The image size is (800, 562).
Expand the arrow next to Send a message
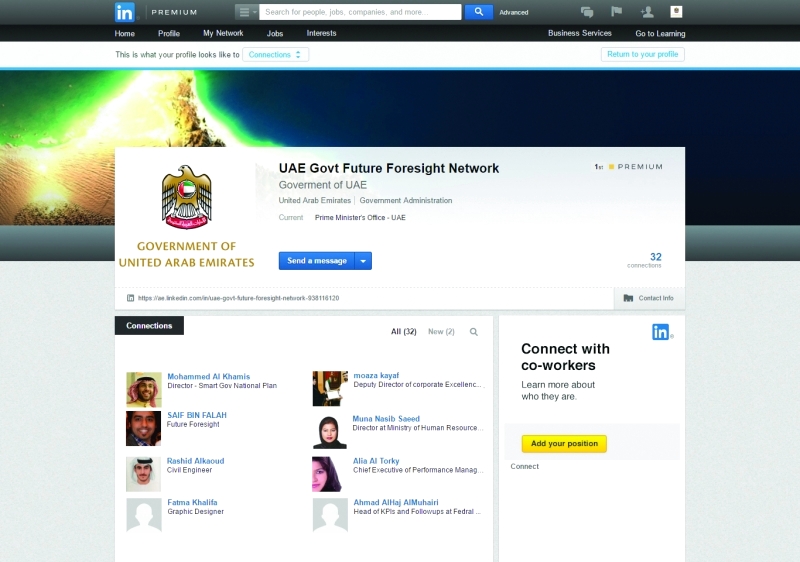363,261
